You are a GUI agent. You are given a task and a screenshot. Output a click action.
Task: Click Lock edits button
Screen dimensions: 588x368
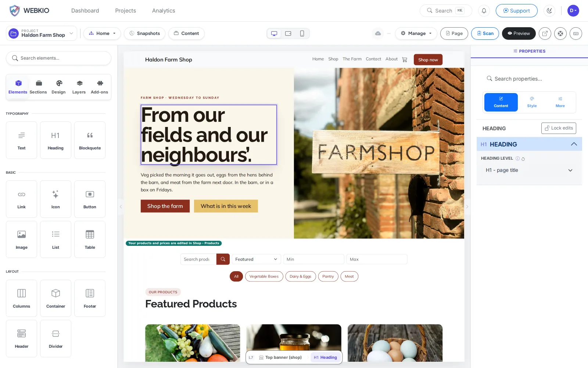point(559,128)
